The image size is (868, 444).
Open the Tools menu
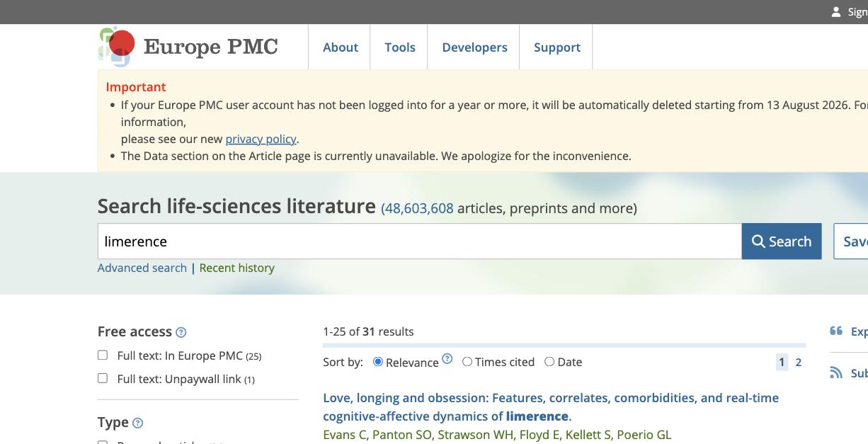click(x=400, y=47)
